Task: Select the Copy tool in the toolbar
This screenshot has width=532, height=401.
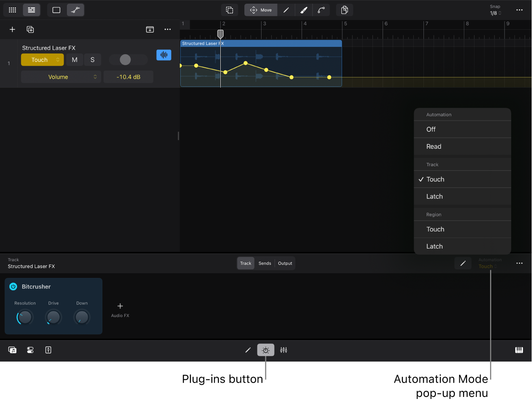Action: pyautogui.click(x=344, y=10)
